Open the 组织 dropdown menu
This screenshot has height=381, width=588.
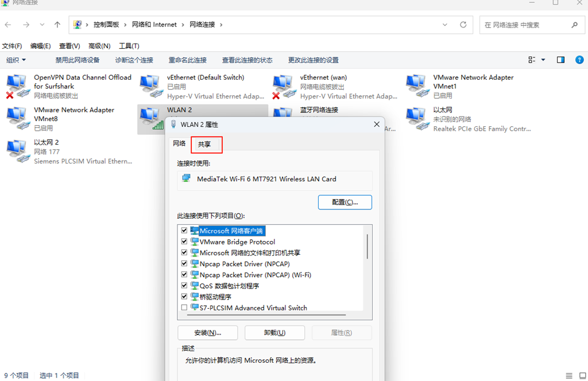[16, 60]
